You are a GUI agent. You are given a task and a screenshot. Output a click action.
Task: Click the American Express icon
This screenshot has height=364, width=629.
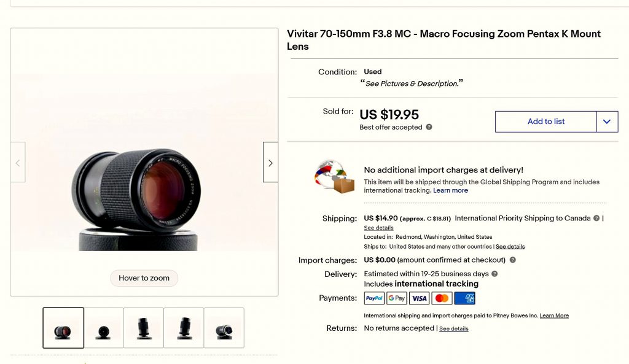coord(464,298)
